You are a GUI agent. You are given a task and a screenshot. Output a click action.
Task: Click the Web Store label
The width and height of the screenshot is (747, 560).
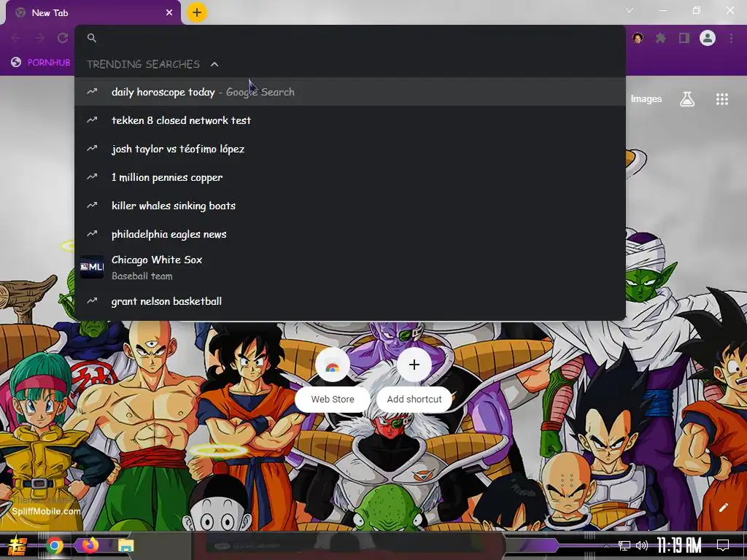tap(333, 399)
